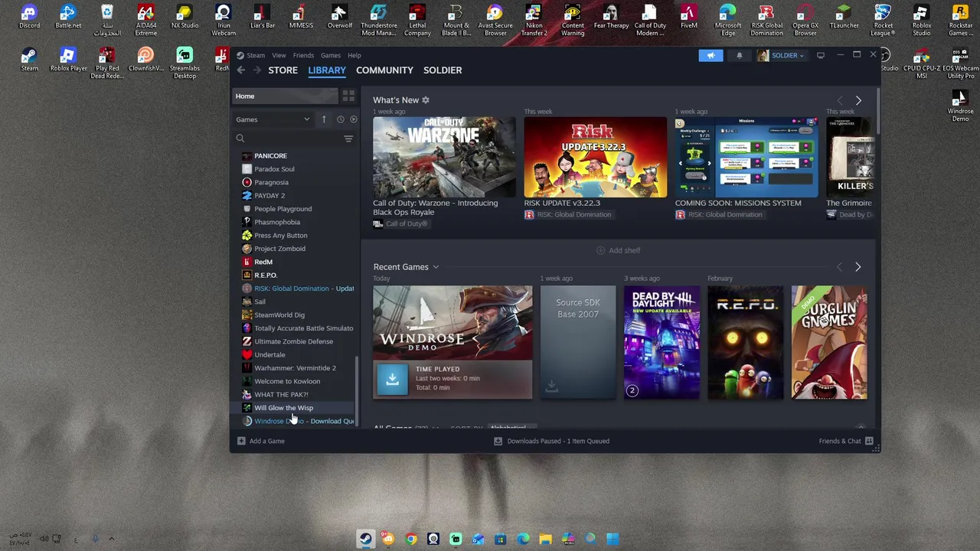Open the collections grid view icon
Image resolution: width=980 pixels, height=551 pixels.
[348, 96]
